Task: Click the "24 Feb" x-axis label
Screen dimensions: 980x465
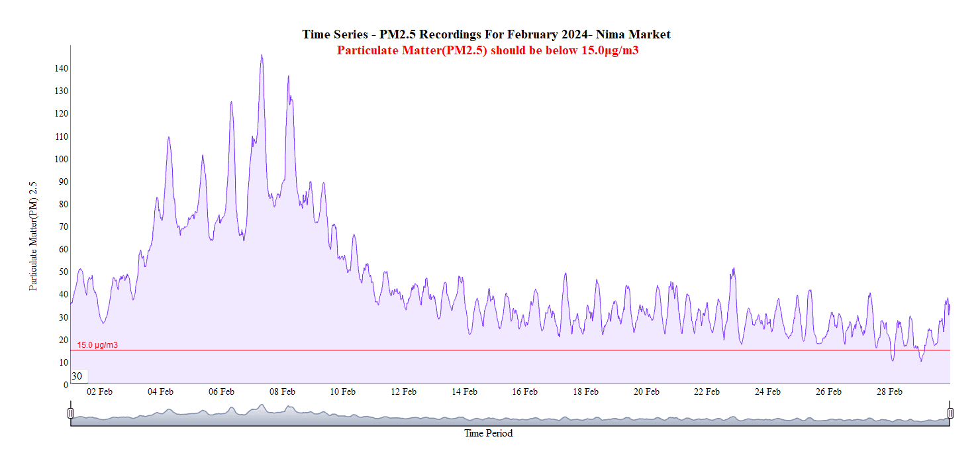Action: (x=767, y=392)
